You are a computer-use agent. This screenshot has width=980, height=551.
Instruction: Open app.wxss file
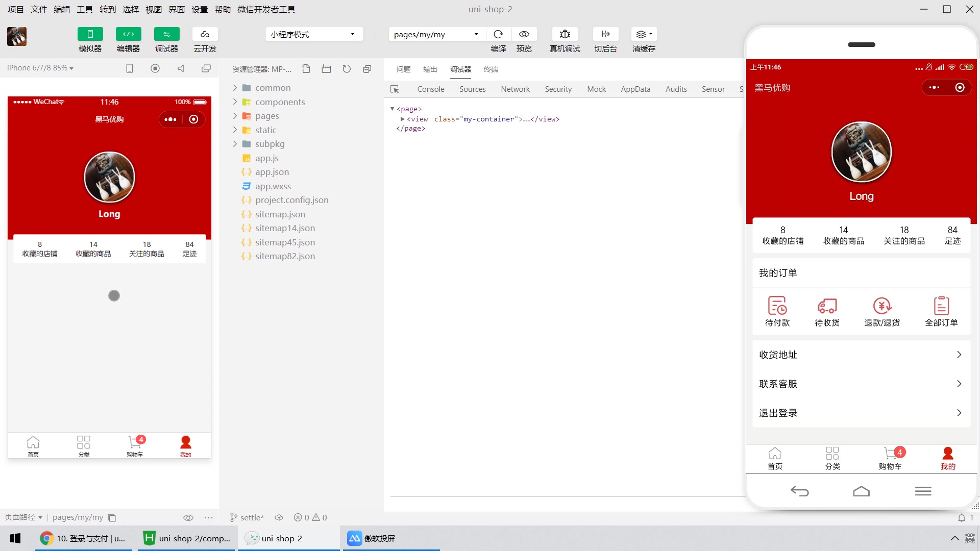coord(273,186)
